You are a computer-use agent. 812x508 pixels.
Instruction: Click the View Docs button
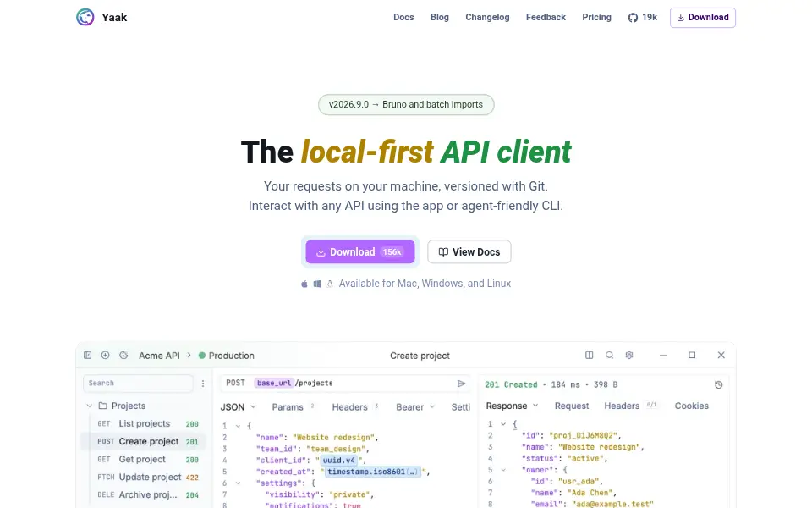[469, 252]
